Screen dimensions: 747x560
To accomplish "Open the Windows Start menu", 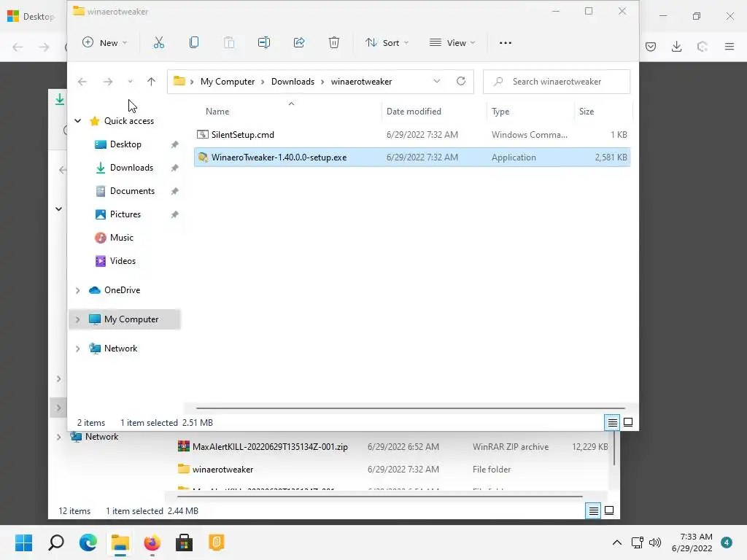I will [x=23, y=542].
